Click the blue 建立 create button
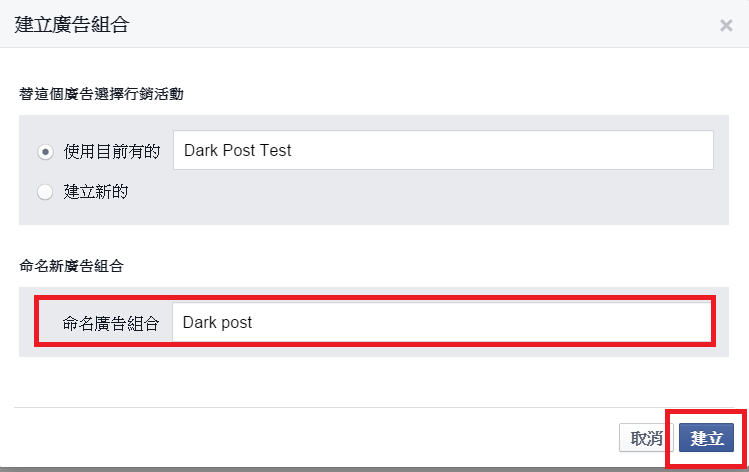Viewport: 749px width, 472px height. (x=707, y=438)
